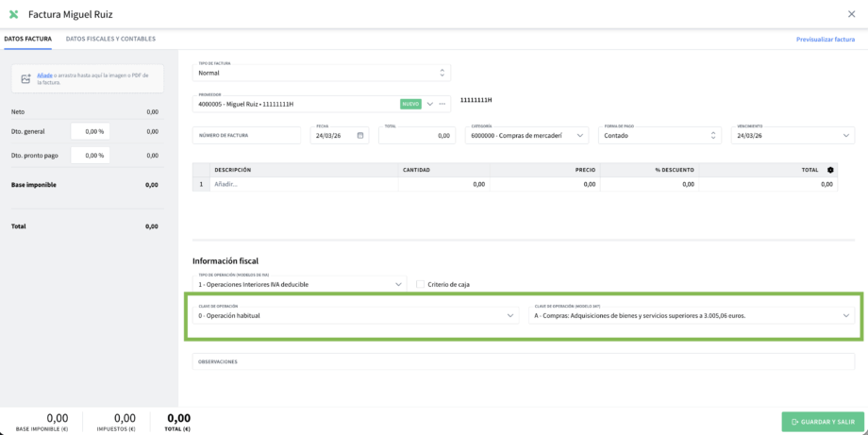Toggle the Criterio de caja checkbox
868x435 pixels.
point(420,284)
